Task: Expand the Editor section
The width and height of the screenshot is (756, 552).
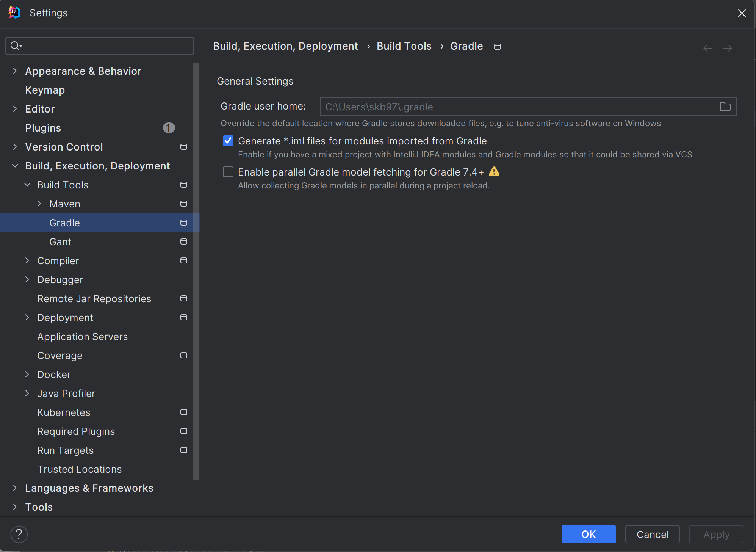Action: click(15, 109)
